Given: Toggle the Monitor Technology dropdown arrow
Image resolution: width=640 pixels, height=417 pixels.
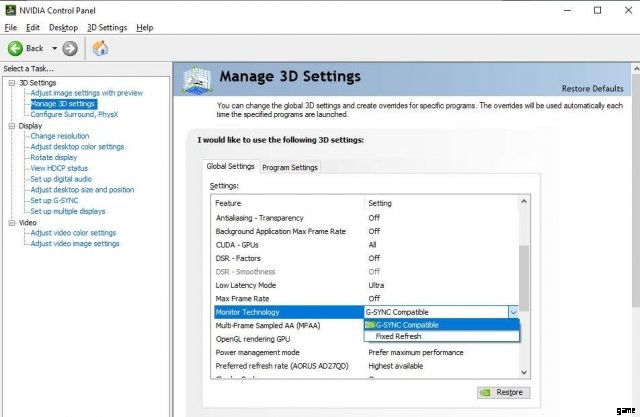Looking at the screenshot, I should [513, 312].
